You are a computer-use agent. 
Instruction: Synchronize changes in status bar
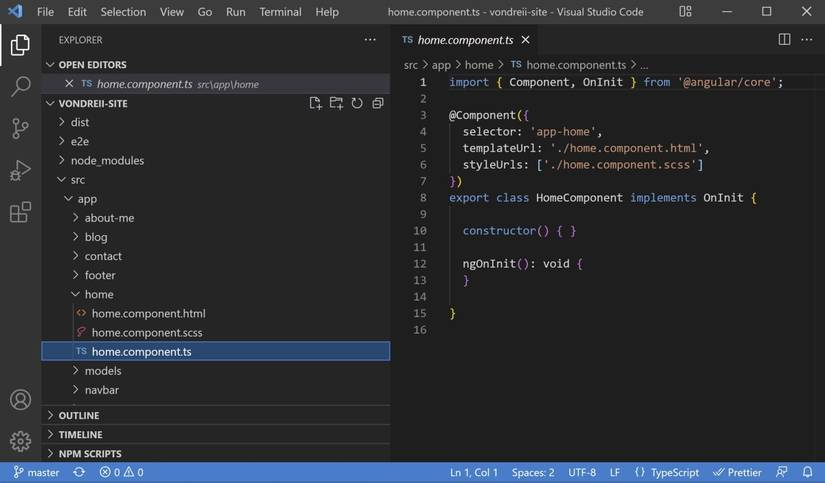coord(79,472)
